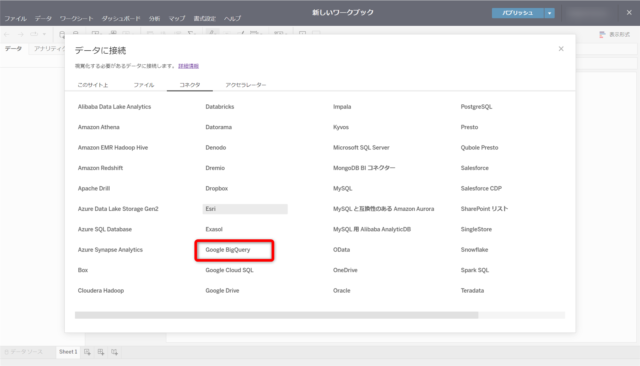Screen dimensions: 640x366
Task: Select Exasol connector
Action: (214, 229)
